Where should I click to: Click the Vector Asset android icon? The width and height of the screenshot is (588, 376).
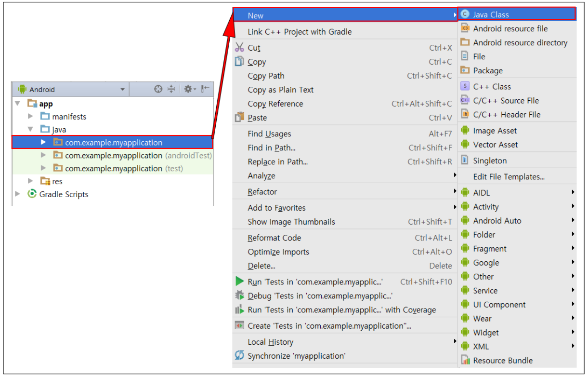[x=465, y=144]
